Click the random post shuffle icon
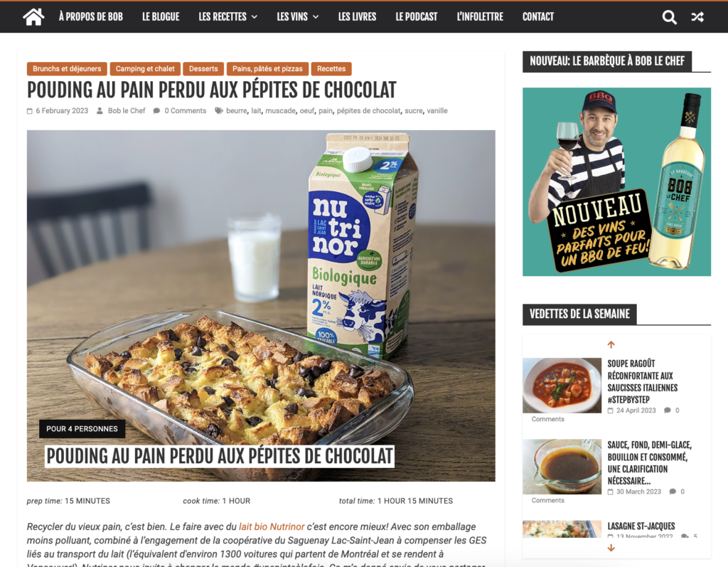This screenshot has width=728, height=567. click(697, 17)
